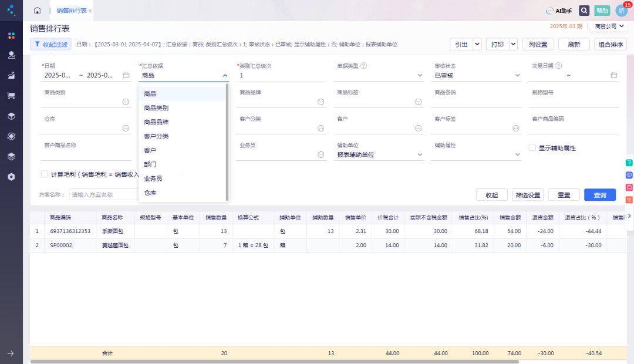
Task: Expand the 辅助单位 dropdown
Action: [x=420, y=154]
